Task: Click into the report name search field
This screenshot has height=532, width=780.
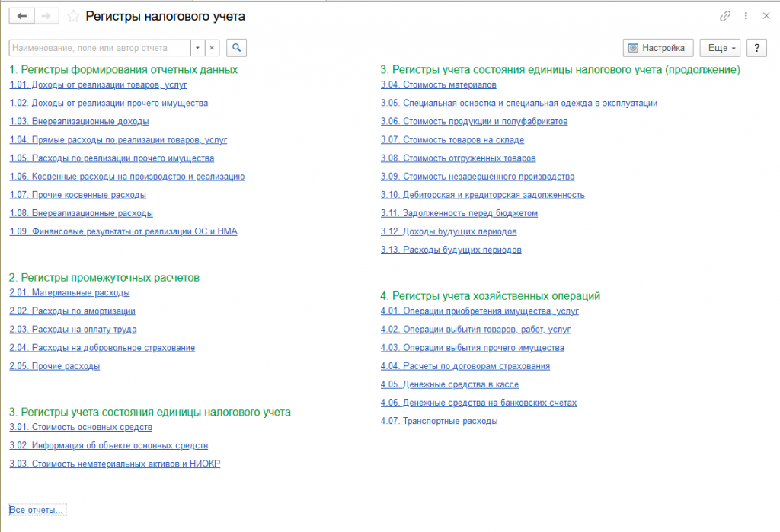Action: [x=99, y=47]
